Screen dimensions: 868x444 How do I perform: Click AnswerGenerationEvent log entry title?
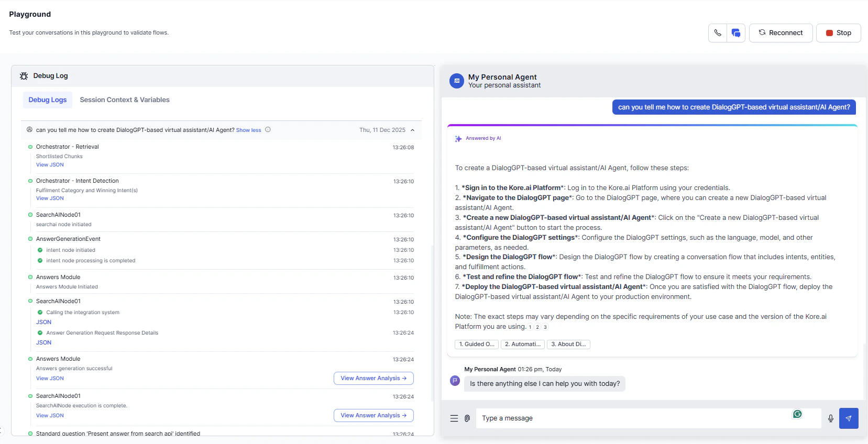click(68, 239)
